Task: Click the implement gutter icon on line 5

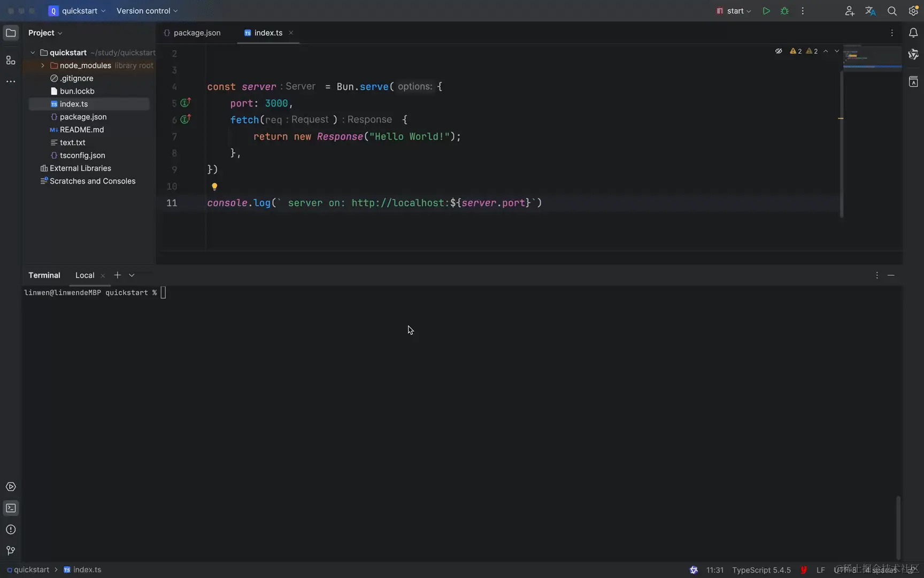Action: (186, 103)
